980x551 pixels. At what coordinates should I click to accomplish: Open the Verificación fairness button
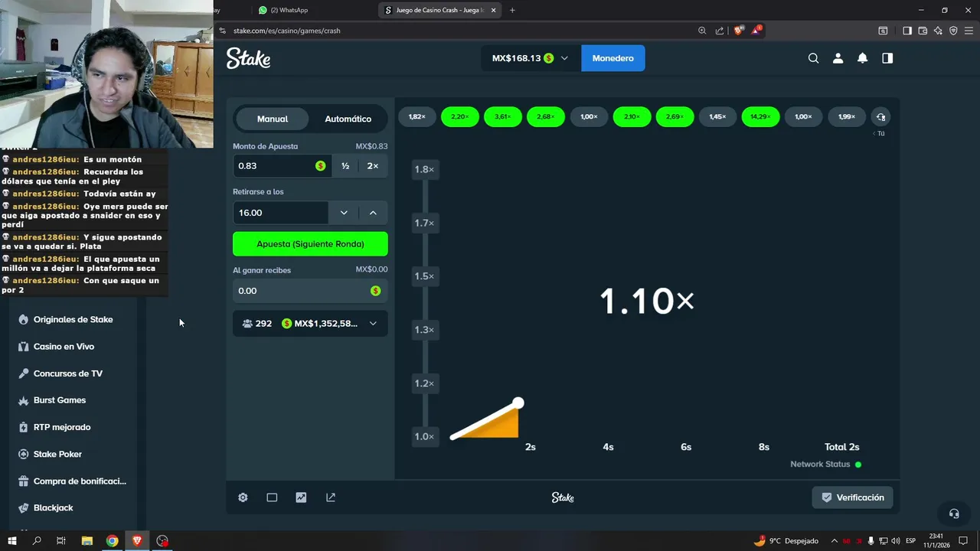(x=852, y=497)
